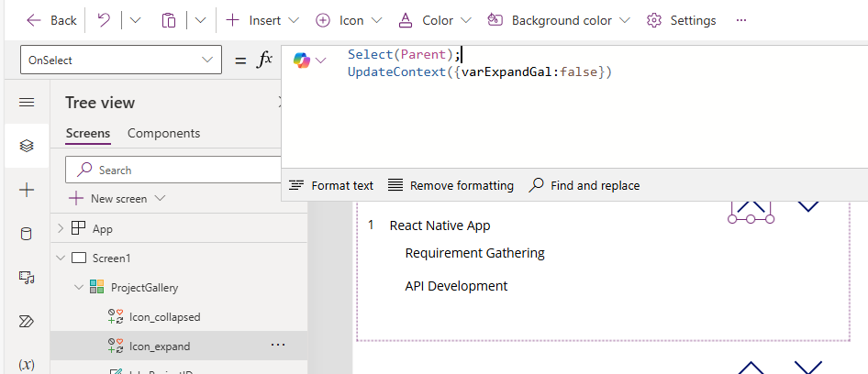Open the toolbar more options ellipsis

(741, 20)
